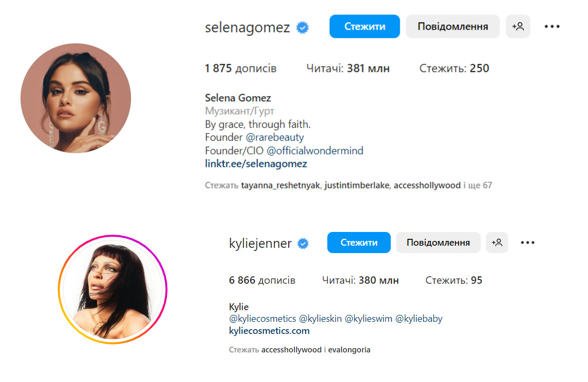This screenshot has height=382, width=588.
Task: Open the Повідомлення button on kyliejenner's profile
Action: click(x=438, y=243)
